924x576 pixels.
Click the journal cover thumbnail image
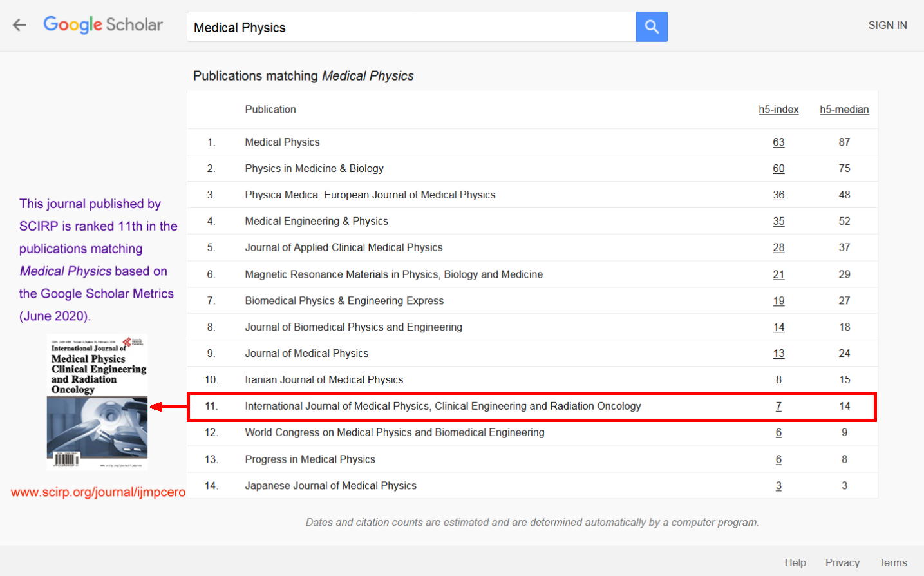point(97,402)
